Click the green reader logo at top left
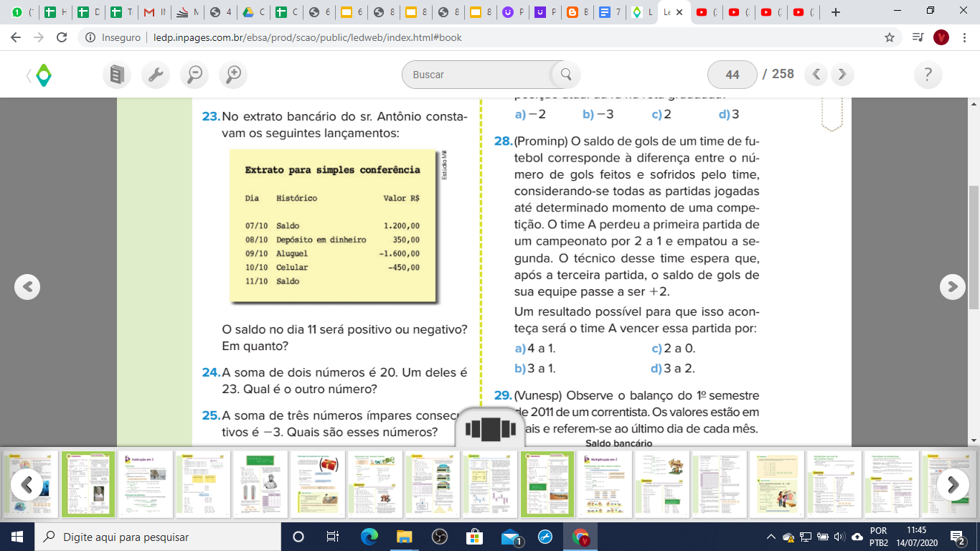Viewport: 980px width, 551px height. click(x=44, y=75)
